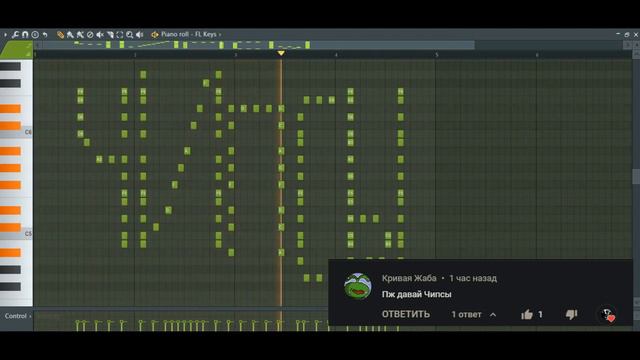The image size is (640, 360).
Task: Select the Draw pencil tool
Action: [60, 35]
